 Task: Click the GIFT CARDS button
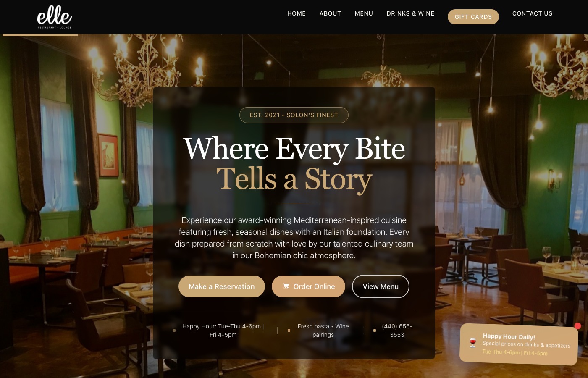click(x=473, y=17)
